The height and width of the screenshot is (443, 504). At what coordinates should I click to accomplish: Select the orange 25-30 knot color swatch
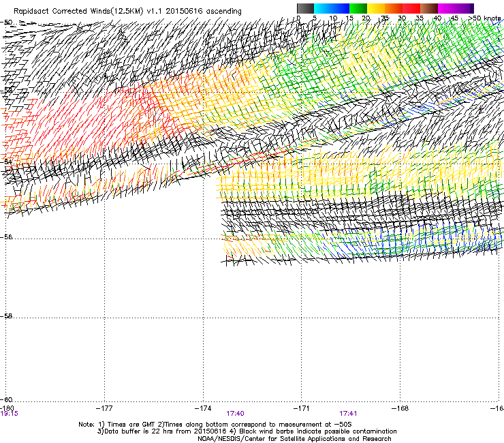point(394,8)
